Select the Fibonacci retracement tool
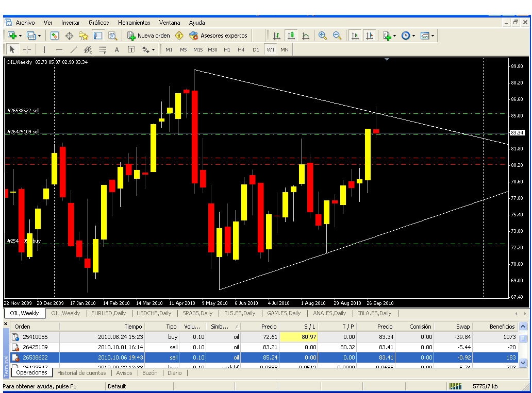Viewport: 532px width, 393px height. [x=102, y=49]
